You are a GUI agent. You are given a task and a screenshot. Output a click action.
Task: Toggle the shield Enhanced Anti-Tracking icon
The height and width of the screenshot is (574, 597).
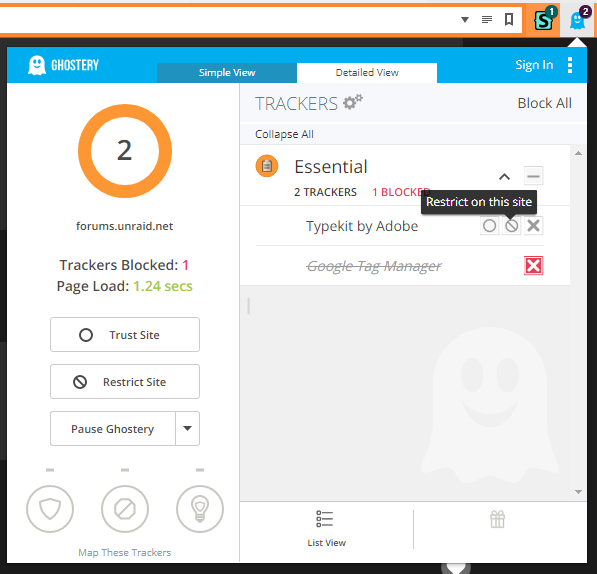click(50, 509)
